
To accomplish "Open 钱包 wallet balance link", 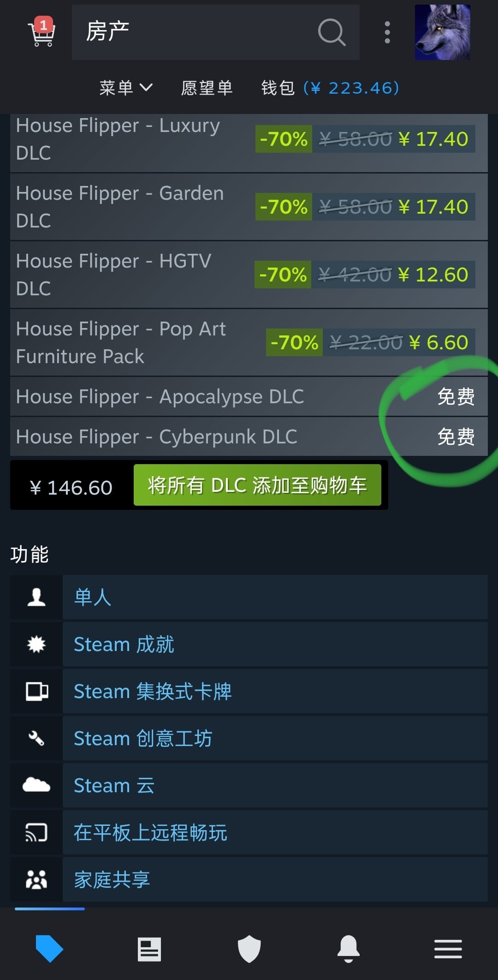I will 330,88.
